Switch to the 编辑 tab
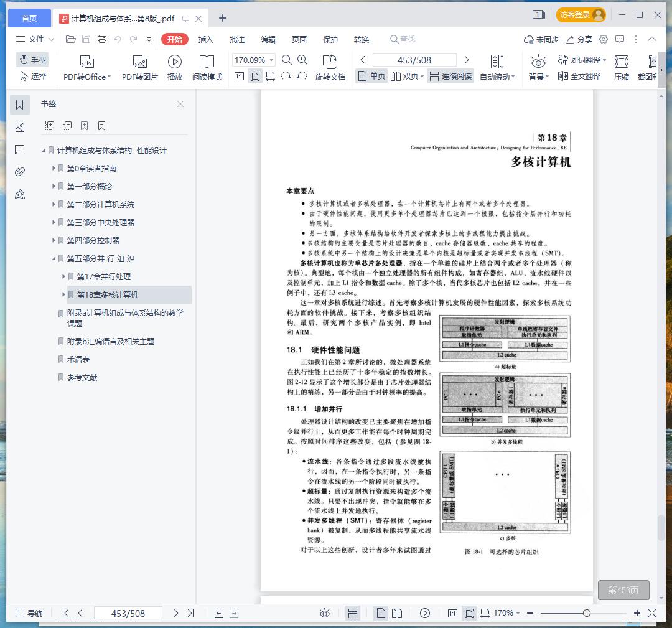Viewport: 672px width, 628px height. (268, 39)
